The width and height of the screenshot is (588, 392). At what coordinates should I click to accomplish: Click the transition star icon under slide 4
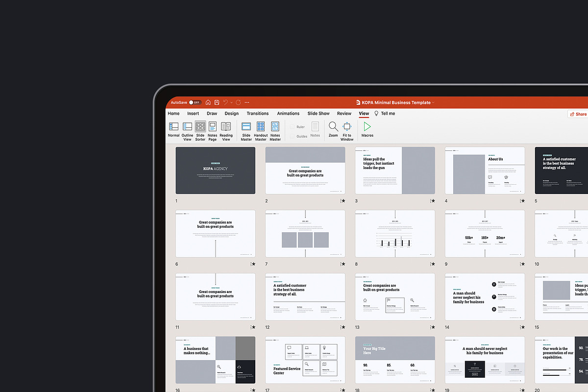(522, 201)
